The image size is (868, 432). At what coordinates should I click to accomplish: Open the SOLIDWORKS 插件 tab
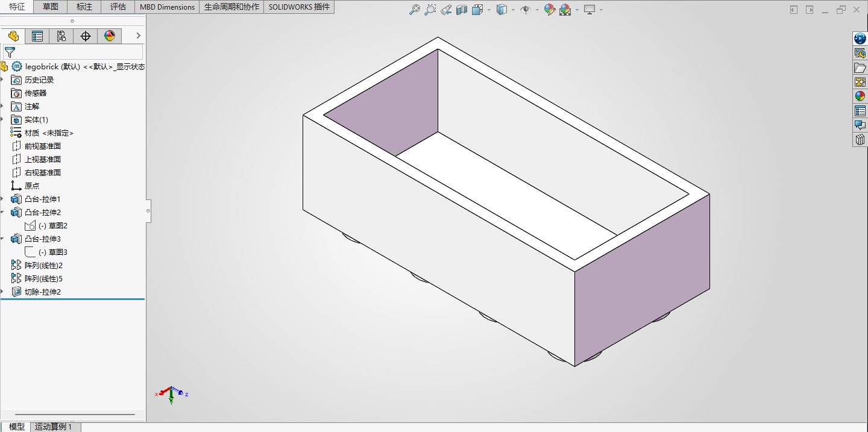(x=299, y=7)
